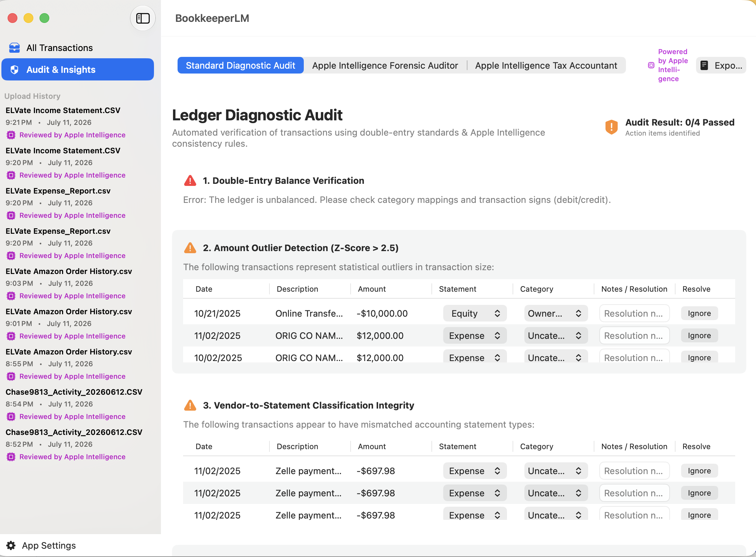Viewport: 756px width, 557px height.
Task: Click Online Transfe... description cell
Action: click(x=309, y=314)
